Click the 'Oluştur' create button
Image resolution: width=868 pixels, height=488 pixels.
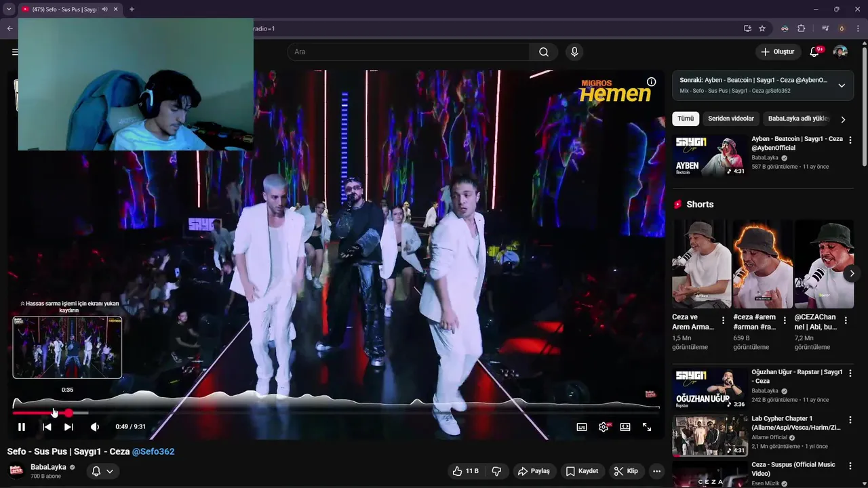(778, 52)
